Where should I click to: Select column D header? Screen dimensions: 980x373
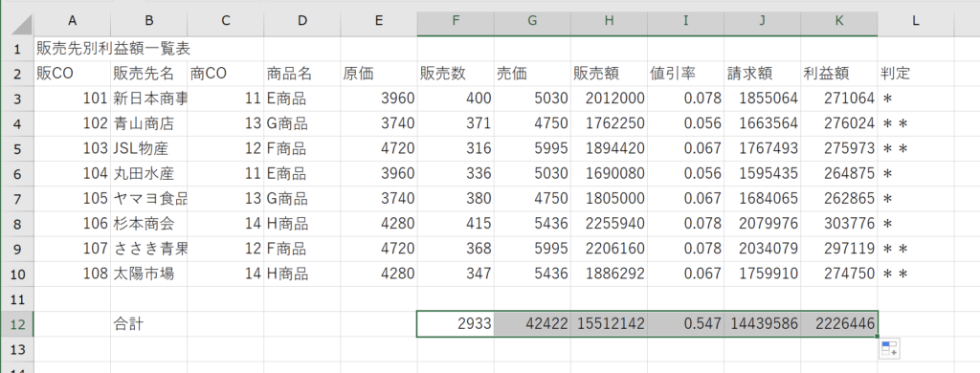[301, 21]
